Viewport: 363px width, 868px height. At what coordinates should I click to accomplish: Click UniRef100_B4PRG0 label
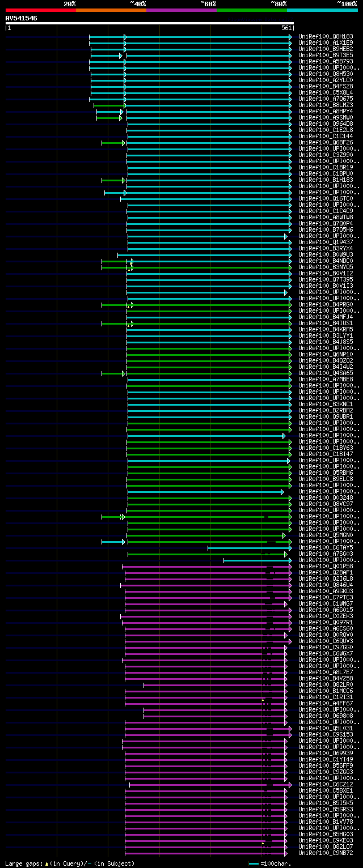(326, 304)
